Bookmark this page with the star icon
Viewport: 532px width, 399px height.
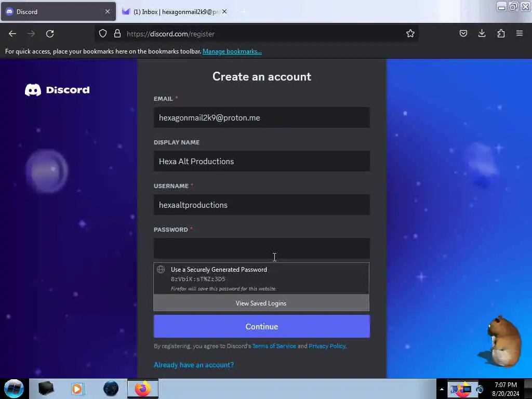coord(410,33)
